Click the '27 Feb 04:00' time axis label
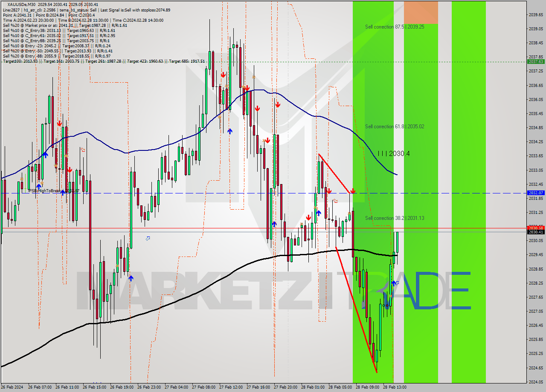The image size is (546, 392). (x=176, y=387)
